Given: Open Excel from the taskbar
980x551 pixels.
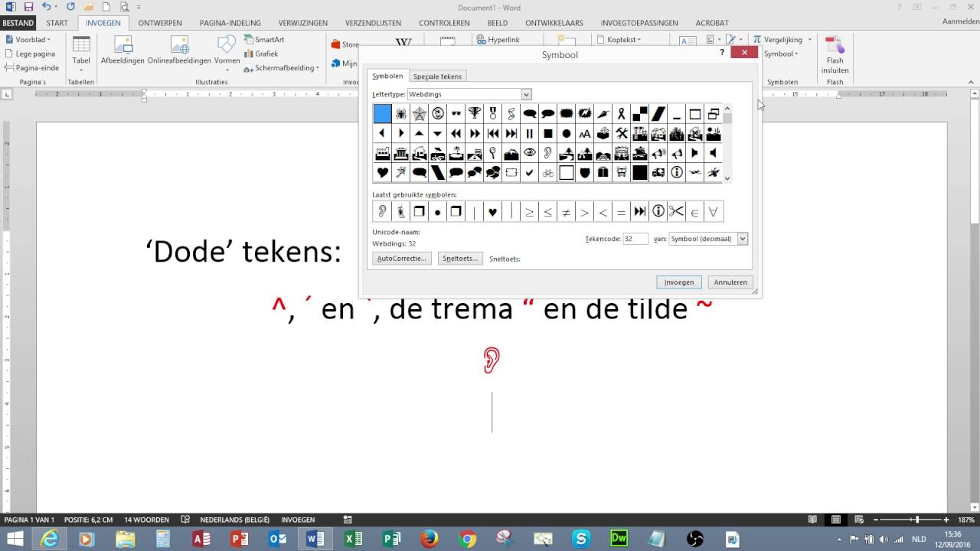Looking at the screenshot, I should coord(353,539).
